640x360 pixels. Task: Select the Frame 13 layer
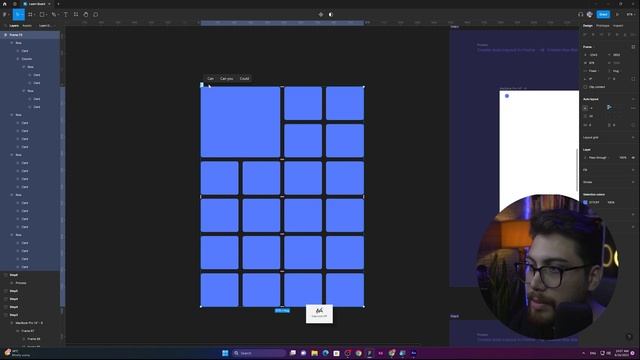[x=30, y=35]
